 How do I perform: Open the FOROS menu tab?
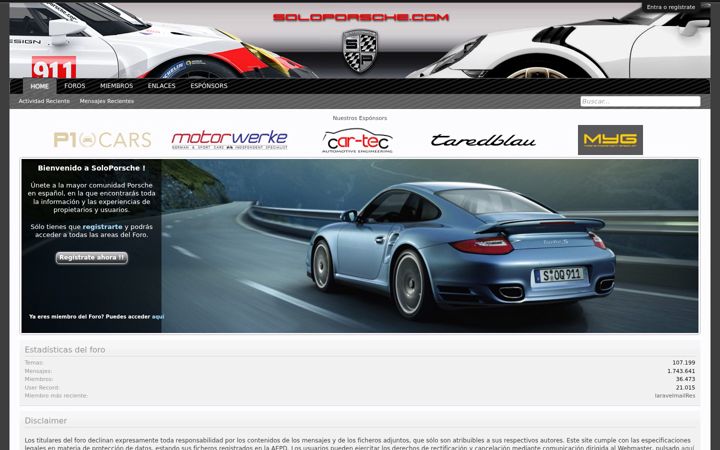(75, 86)
